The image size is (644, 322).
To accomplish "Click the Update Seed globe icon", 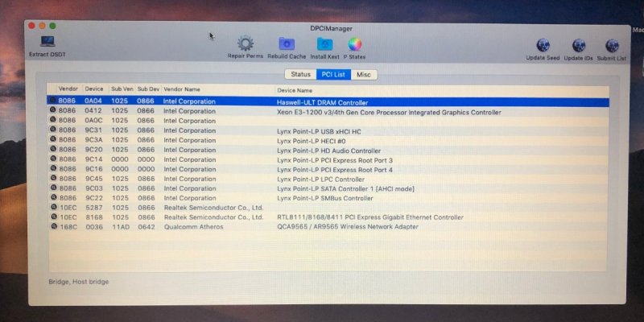I will click(543, 45).
